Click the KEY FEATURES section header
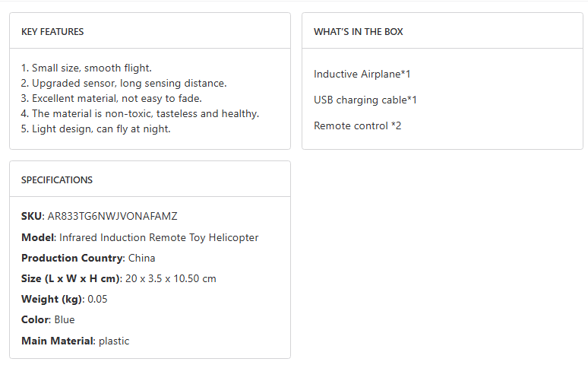Viewport: 588px width, 365px height. tap(52, 32)
